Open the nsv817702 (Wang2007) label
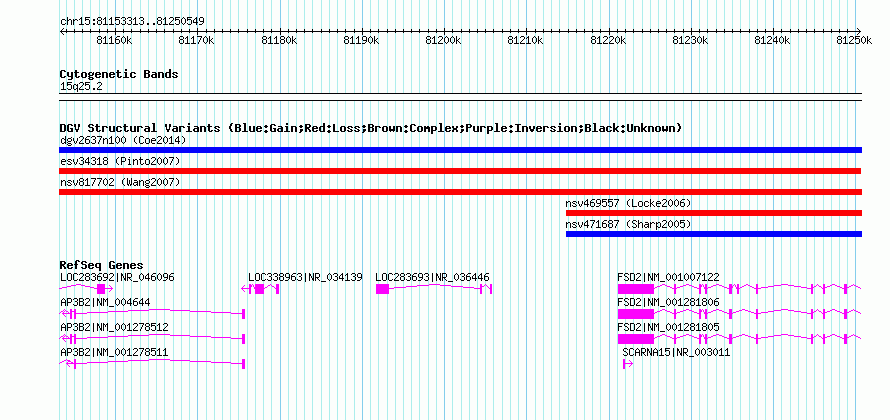The width and height of the screenshot is (890, 420). tap(120, 182)
